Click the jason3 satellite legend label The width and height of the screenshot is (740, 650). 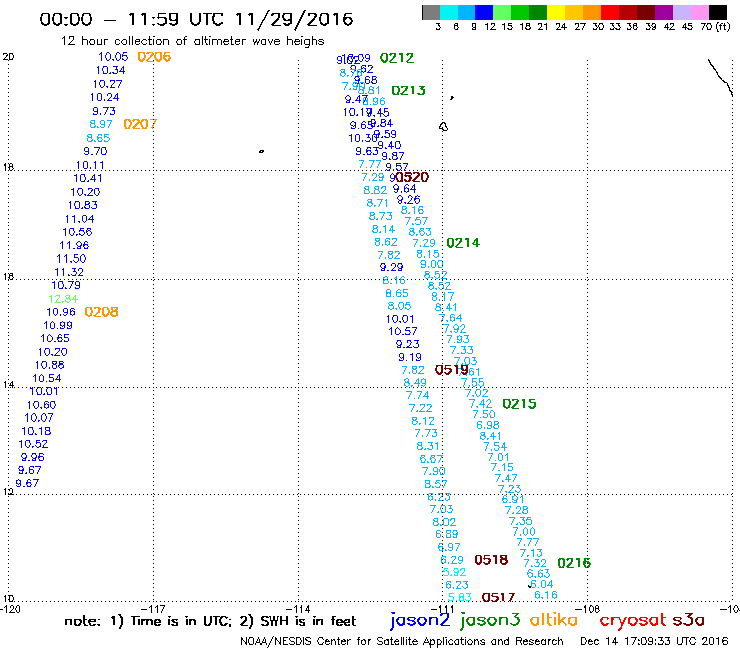490,620
